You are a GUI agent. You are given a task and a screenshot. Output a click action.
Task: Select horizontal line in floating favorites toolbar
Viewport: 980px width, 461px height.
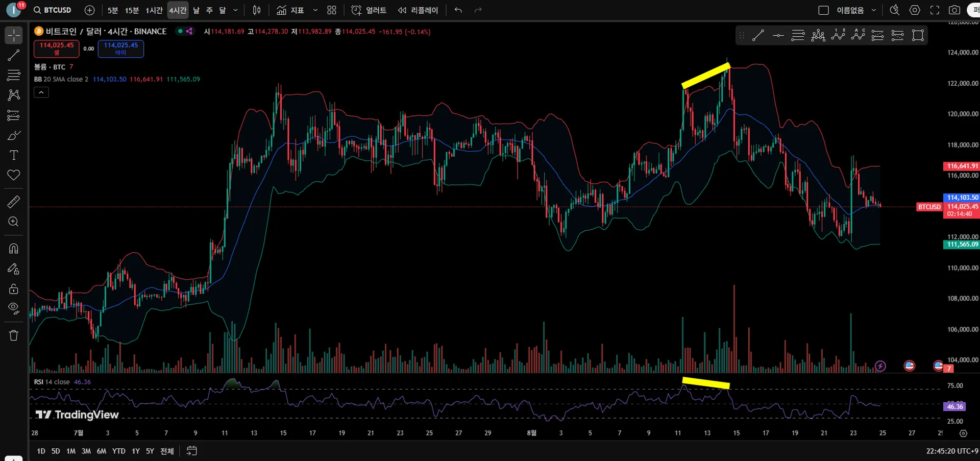778,35
